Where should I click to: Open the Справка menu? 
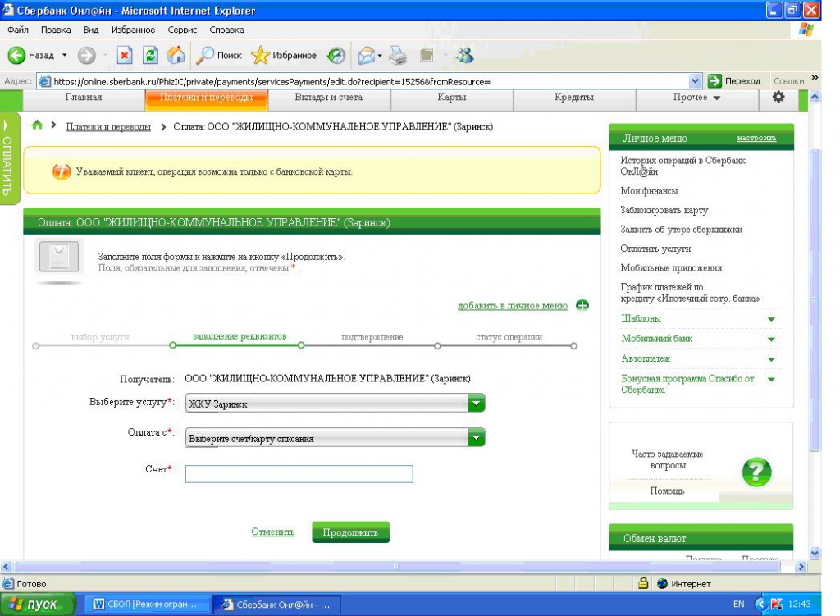coord(227,30)
